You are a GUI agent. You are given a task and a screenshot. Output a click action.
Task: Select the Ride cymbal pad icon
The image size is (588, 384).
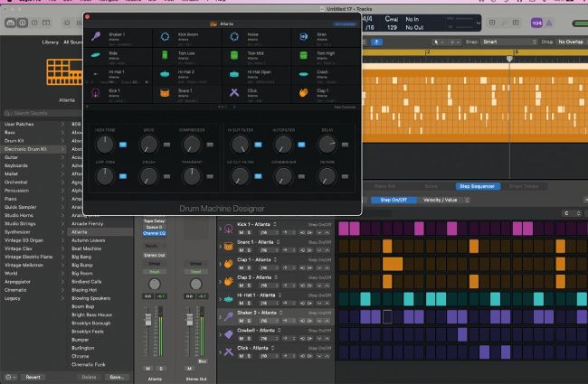click(96, 55)
